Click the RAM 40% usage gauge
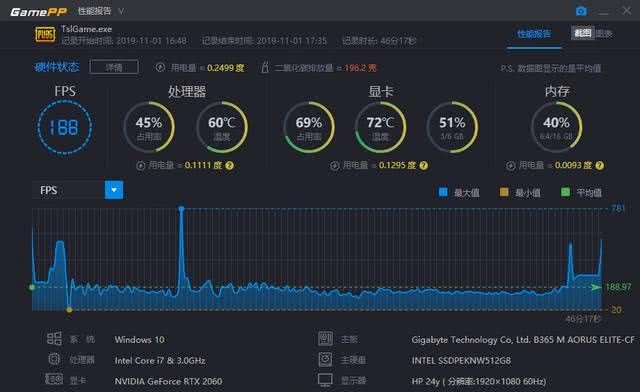640x392 pixels. click(x=556, y=127)
